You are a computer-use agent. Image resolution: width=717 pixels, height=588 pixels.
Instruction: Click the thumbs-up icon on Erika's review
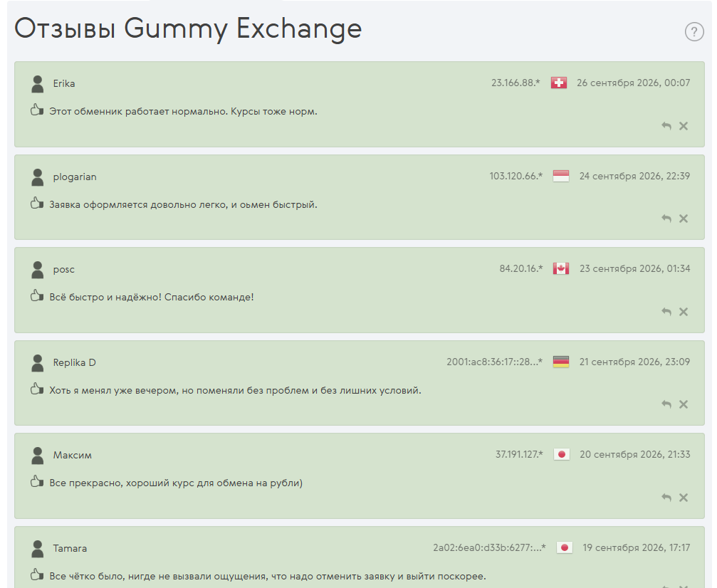pyautogui.click(x=36, y=110)
